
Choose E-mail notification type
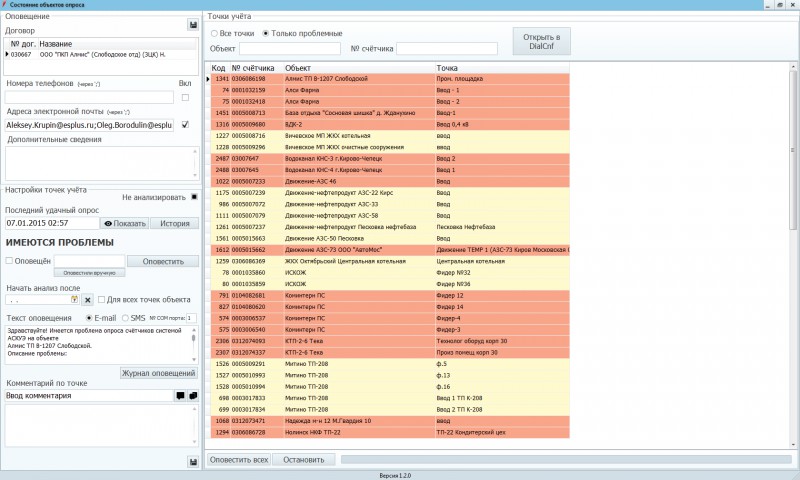click(x=89, y=318)
